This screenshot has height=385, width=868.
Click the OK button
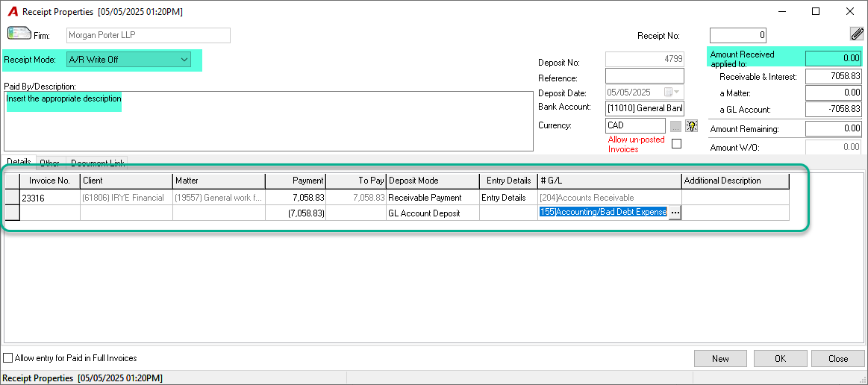click(780, 358)
